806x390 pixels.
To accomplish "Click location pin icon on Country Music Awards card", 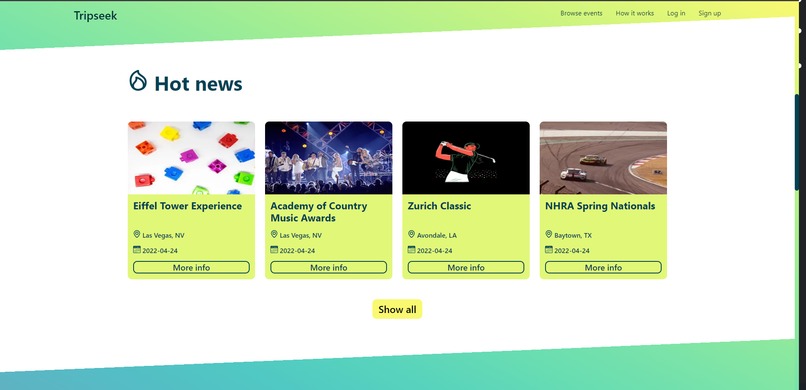I will pyautogui.click(x=274, y=234).
